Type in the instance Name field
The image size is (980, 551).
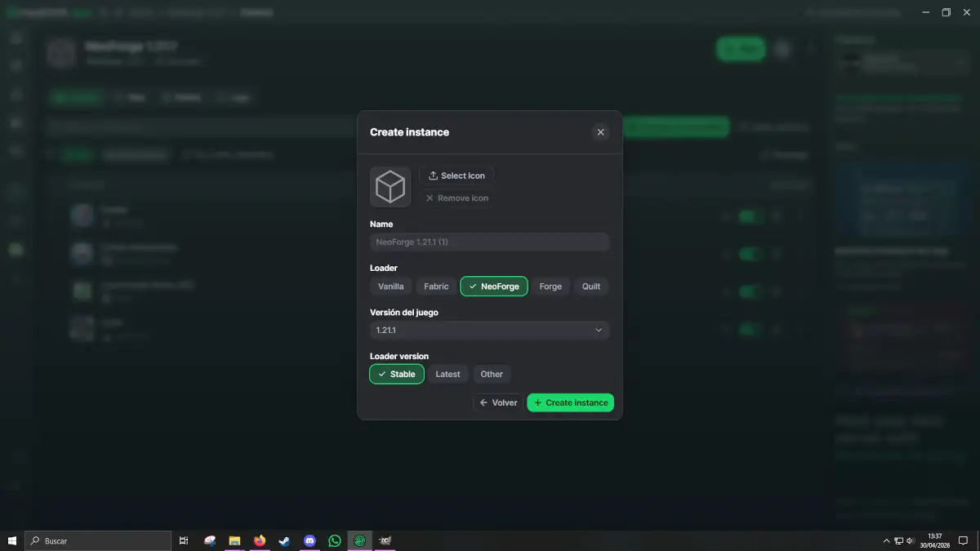tap(489, 242)
